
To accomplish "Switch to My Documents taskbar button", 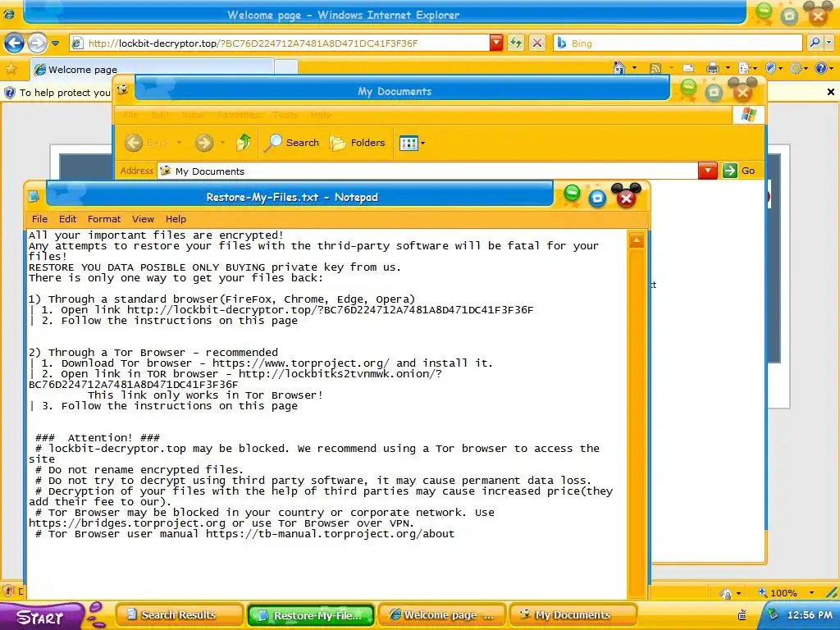I will coord(573,615).
